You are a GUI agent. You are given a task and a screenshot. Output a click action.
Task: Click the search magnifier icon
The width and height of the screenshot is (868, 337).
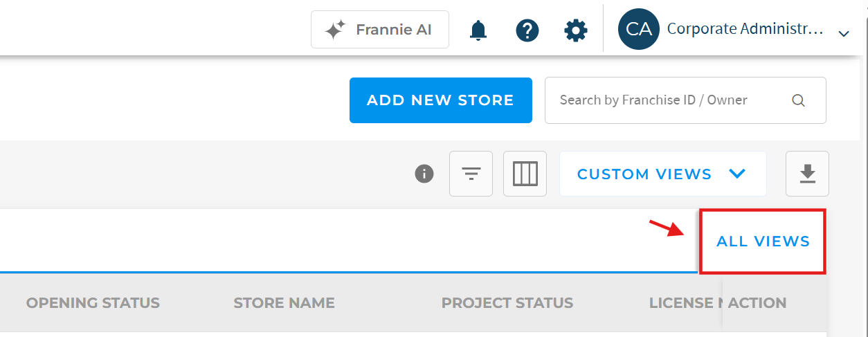pos(798,100)
